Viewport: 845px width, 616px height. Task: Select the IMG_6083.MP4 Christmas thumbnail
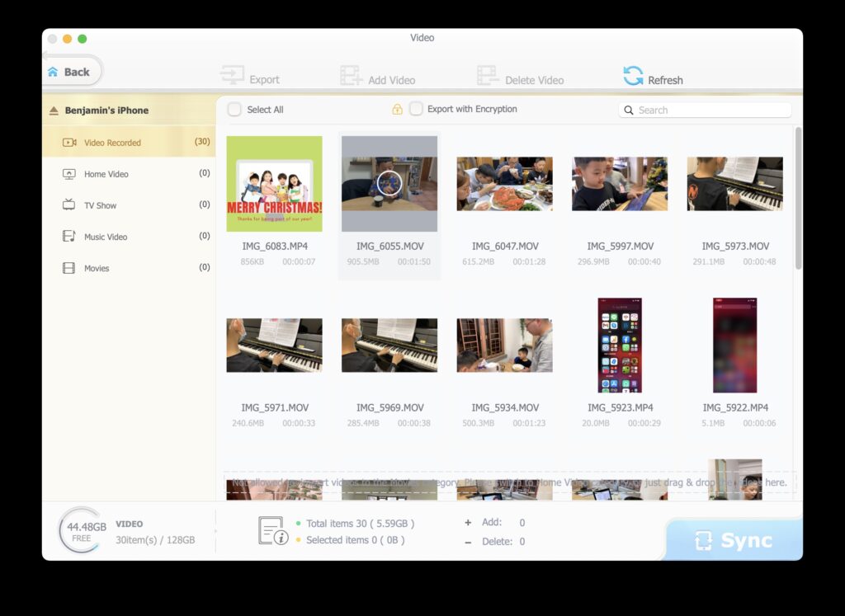pyautogui.click(x=274, y=184)
